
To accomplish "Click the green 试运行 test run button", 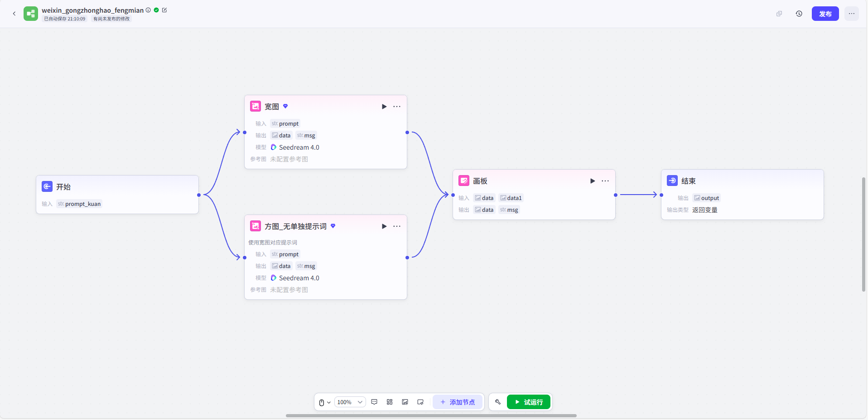I will tap(528, 402).
